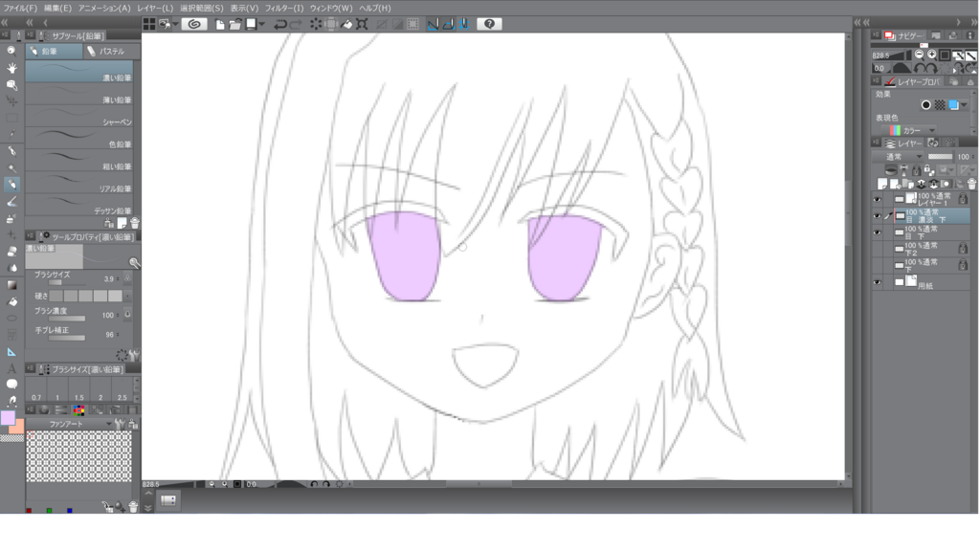Click the wrench icon in tool property

(134, 355)
